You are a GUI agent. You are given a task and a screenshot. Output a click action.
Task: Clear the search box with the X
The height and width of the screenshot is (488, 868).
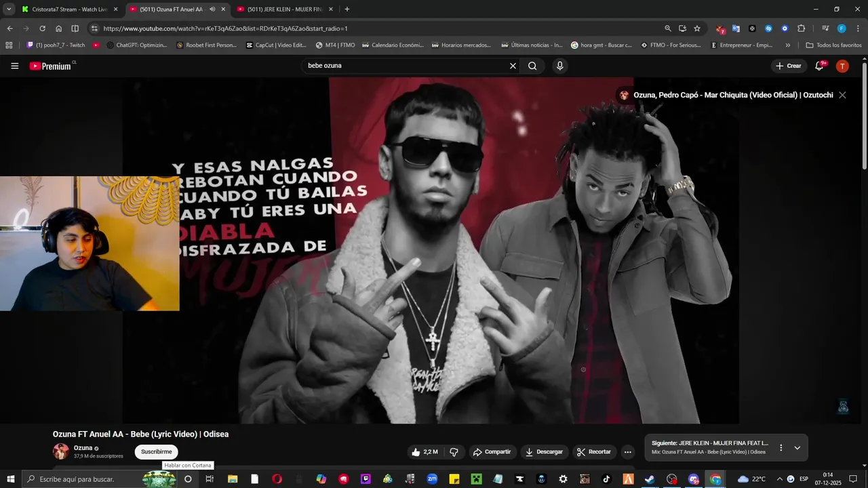point(513,66)
